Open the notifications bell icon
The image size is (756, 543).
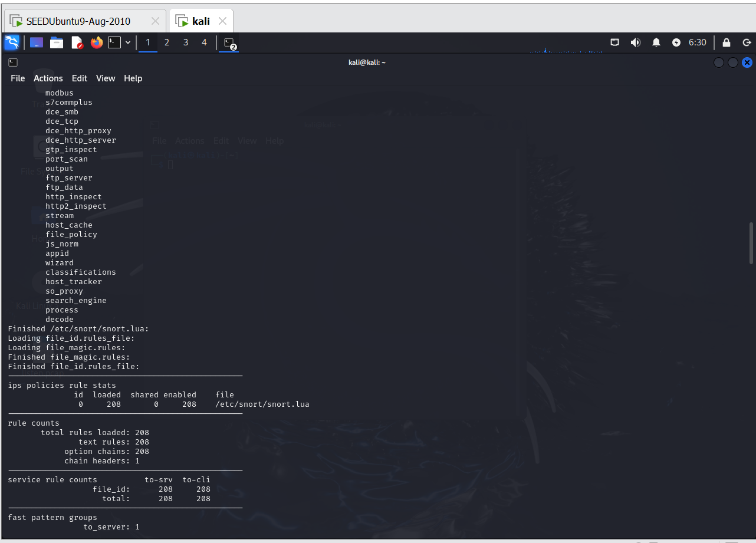point(656,42)
